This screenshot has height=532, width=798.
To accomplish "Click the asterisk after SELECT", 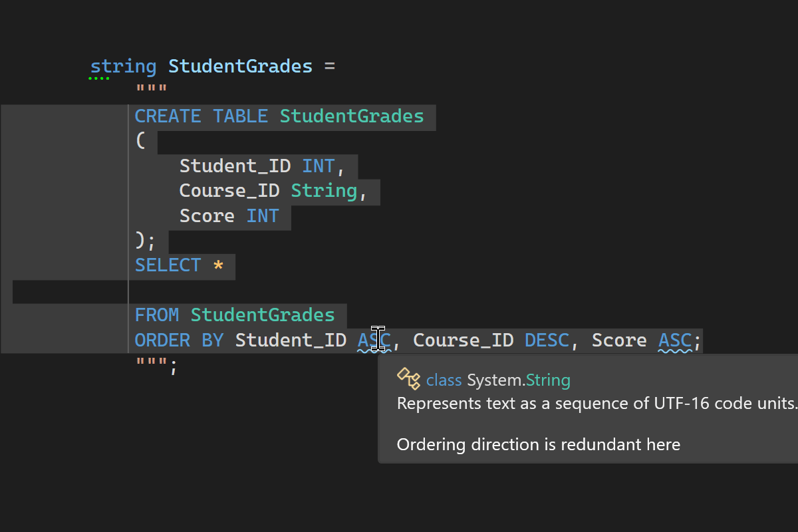I will tap(218, 265).
